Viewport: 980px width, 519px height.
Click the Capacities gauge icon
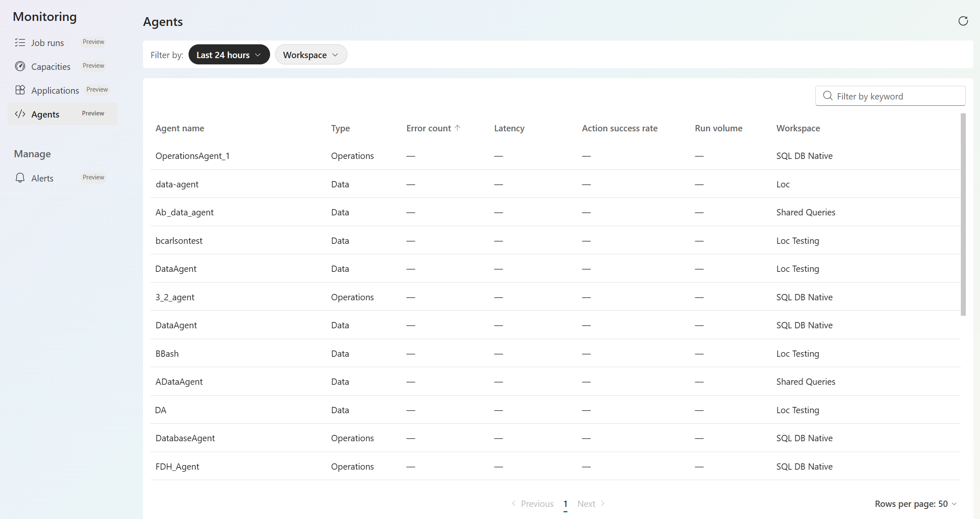(x=20, y=66)
